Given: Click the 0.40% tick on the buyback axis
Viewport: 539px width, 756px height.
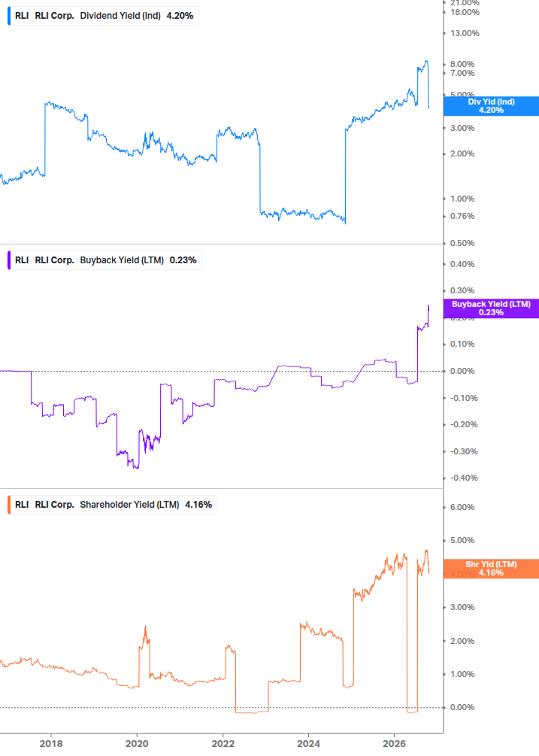Looking at the screenshot, I should [x=462, y=264].
